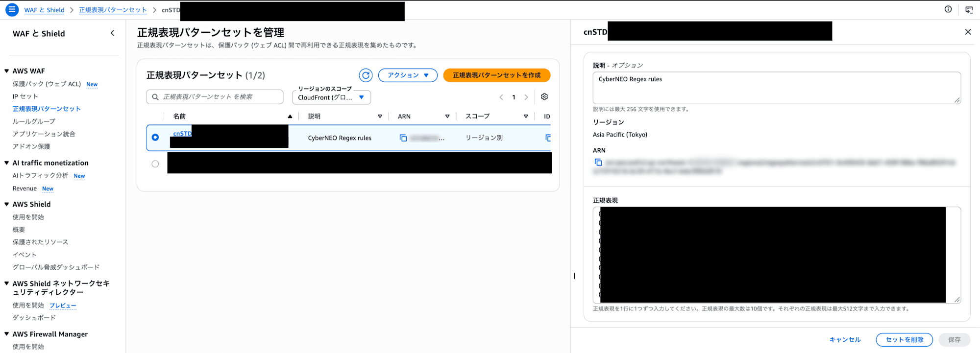
Task: Click 正規表現パターンセットを作成 button
Action: tap(497, 75)
